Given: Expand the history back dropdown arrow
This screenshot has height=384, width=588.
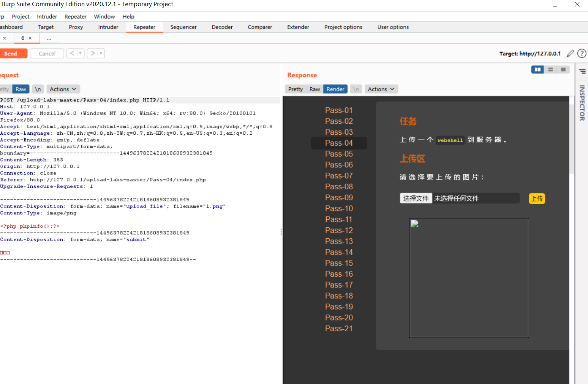Looking at the screenshot, I should click(80, 54).
